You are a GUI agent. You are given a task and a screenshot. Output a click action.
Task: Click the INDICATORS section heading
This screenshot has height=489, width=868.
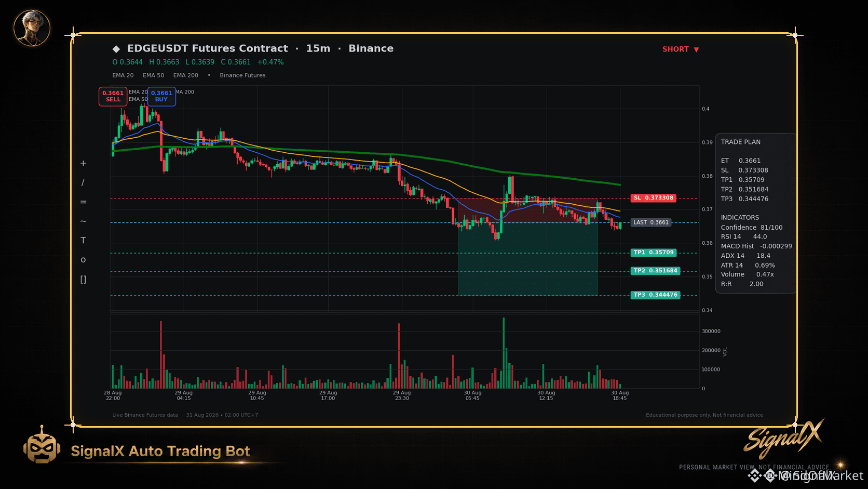click(x=740, y=218)
